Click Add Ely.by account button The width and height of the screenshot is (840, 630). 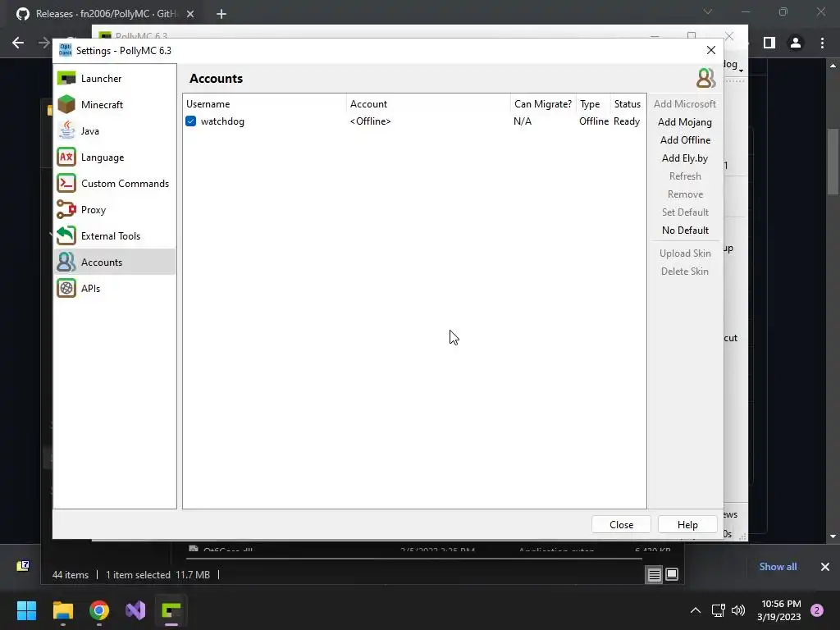point(685,158)
